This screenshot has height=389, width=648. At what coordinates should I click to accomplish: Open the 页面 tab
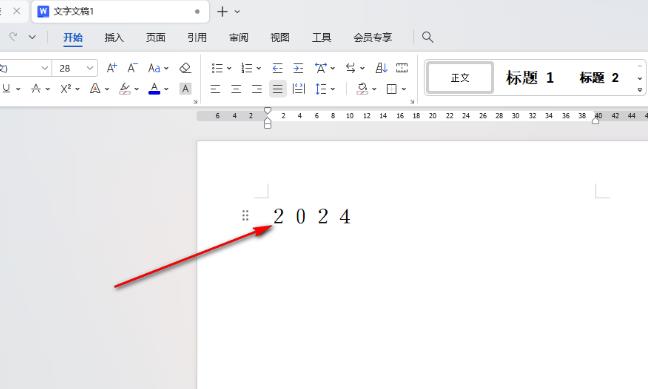156,38
